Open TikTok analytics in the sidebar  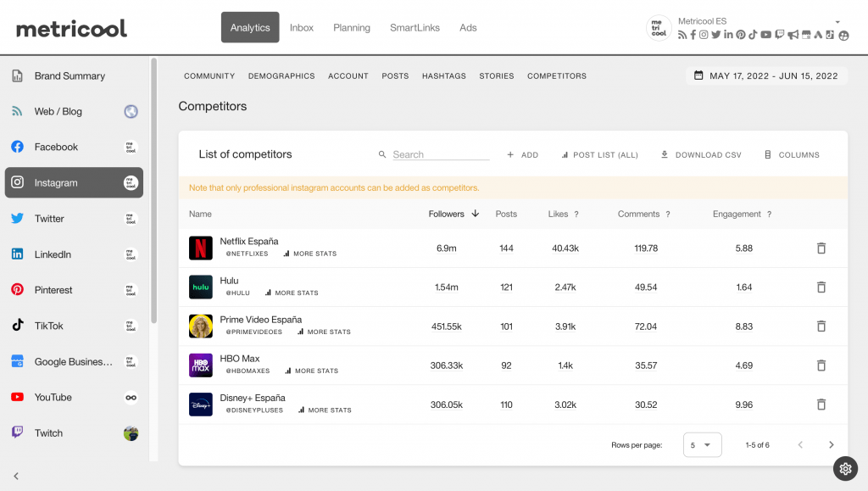[75, 326]
